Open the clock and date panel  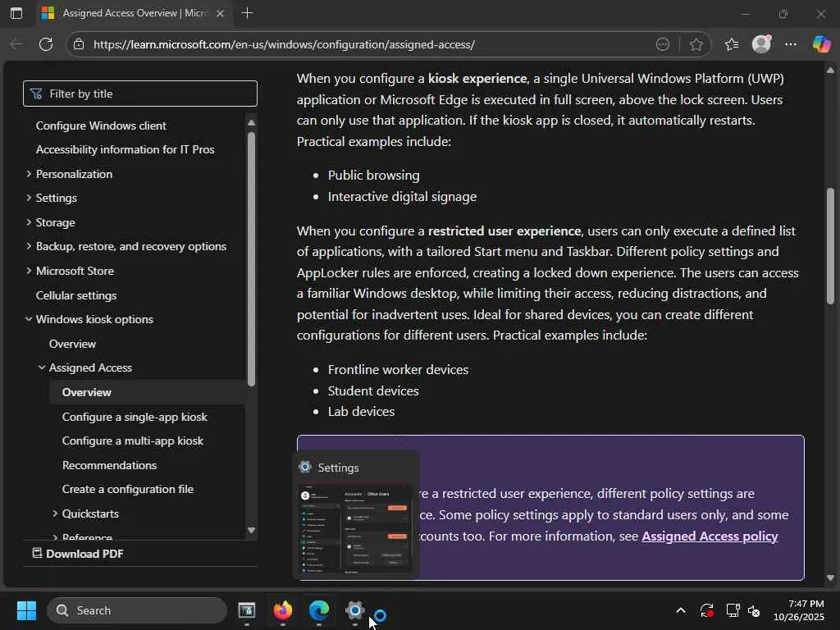798,610
